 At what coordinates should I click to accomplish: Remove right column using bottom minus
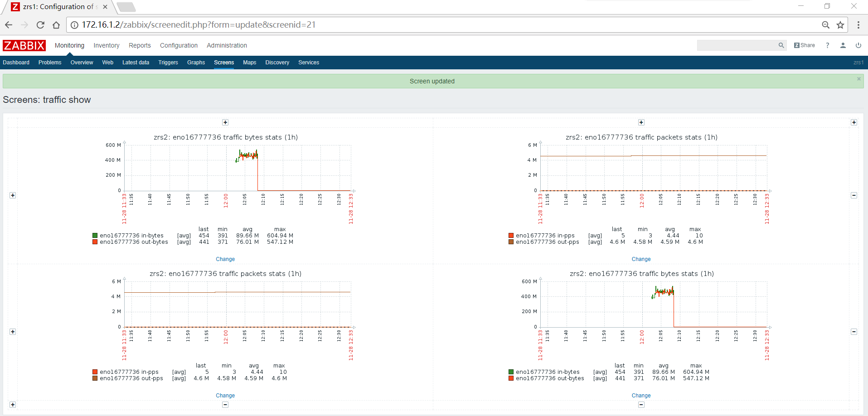click(x=641, y=405)
